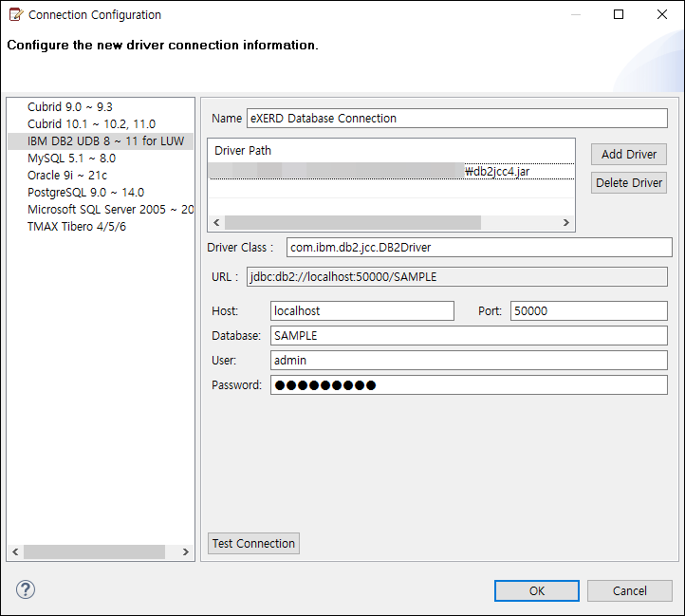Click the Database field

pyautogui.click(x=469, y=336)
